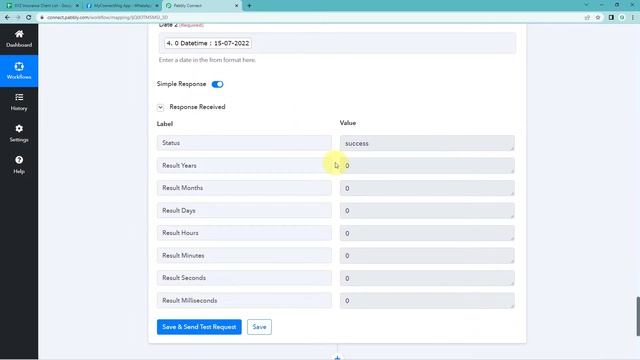Click the Result Years label field

(x=244, y=166)
